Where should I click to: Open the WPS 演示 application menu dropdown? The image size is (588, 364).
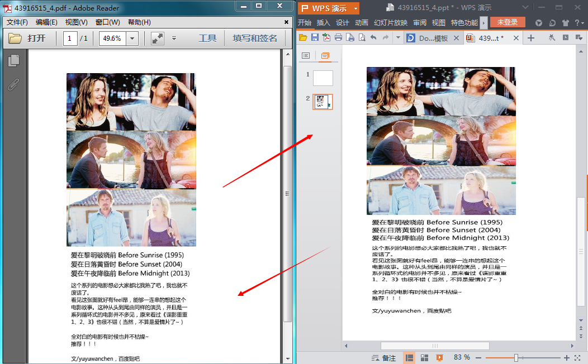[355, 8]
